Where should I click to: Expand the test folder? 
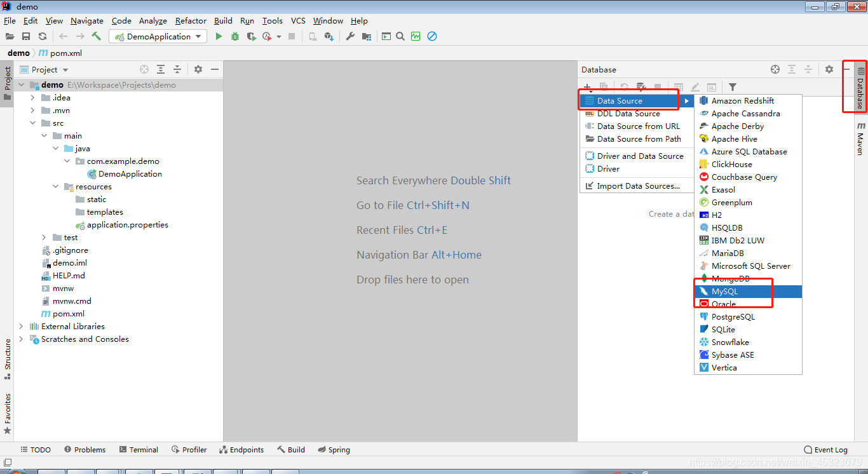(x=44, y=237)
